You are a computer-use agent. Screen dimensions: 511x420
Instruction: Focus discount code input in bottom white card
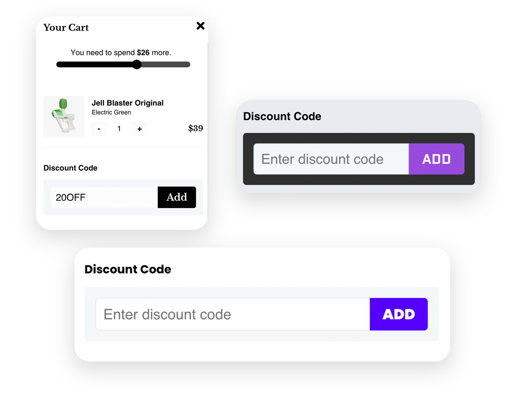click(x=233, y=314)
